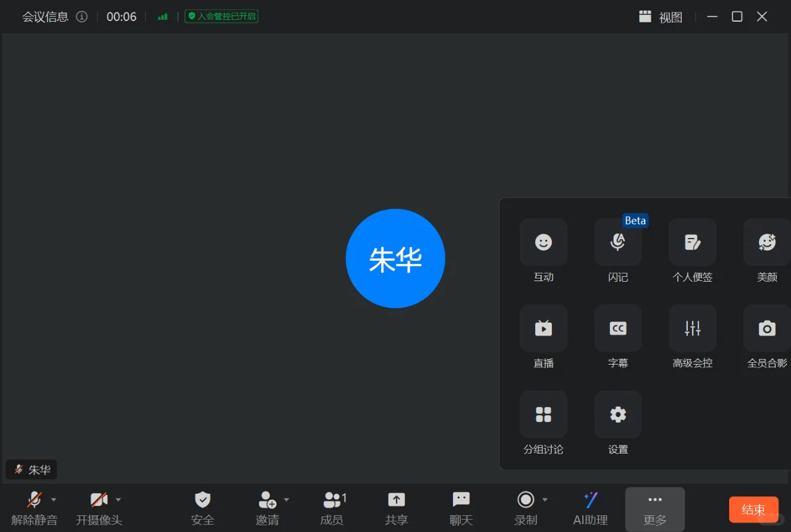This screenshot has height=532, width=791.
Task: Launch 闪记 Beta feature
Action: coord(617,252)
